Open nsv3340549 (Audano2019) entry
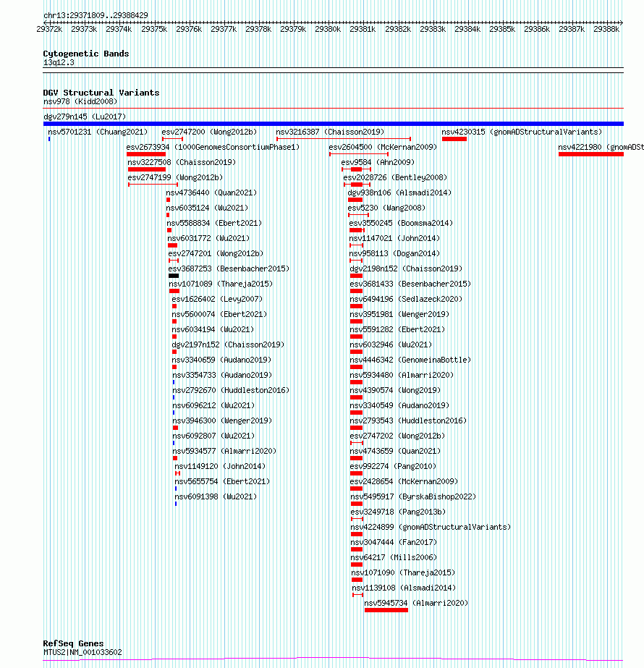644x668 pixels. click(x=399, y=405)
